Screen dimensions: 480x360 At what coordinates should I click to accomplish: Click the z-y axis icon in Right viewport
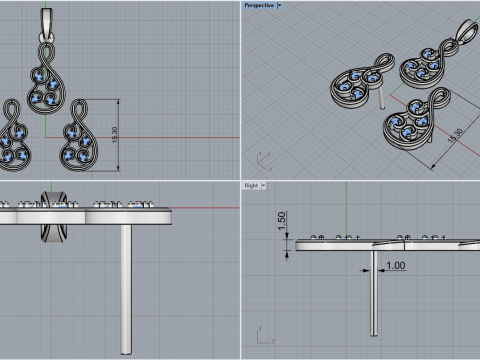click(266, 335)
